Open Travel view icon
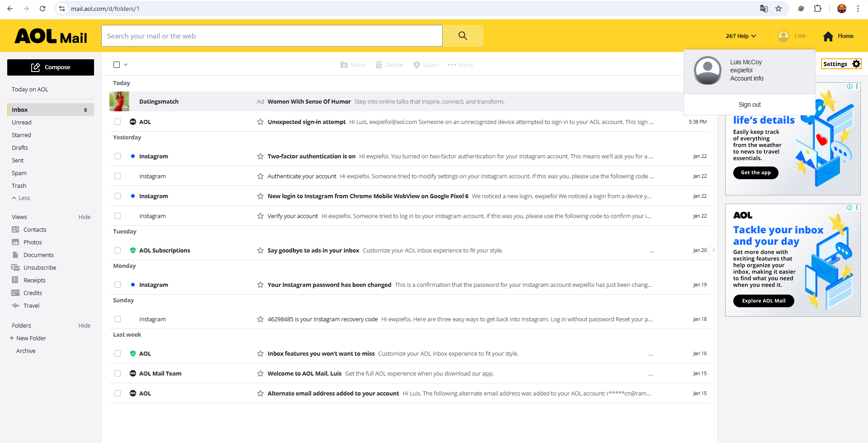Viewport: 868px width, 443px height. (15, 305)
